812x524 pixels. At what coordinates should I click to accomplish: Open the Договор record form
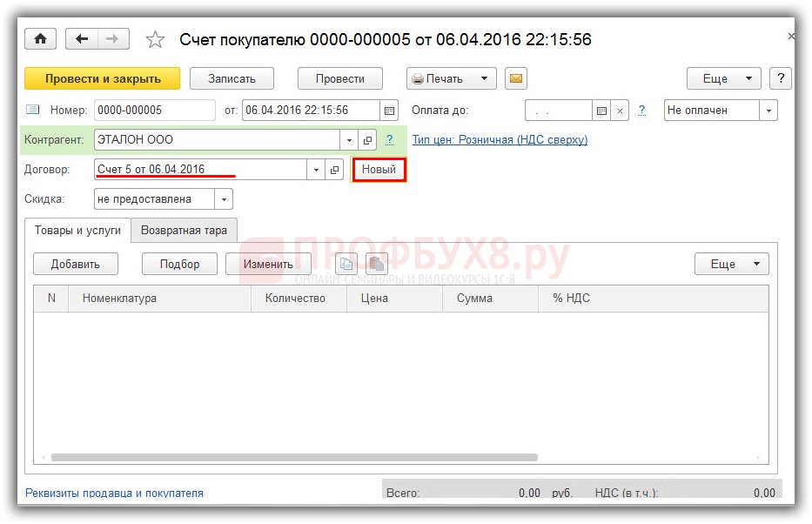334,170
